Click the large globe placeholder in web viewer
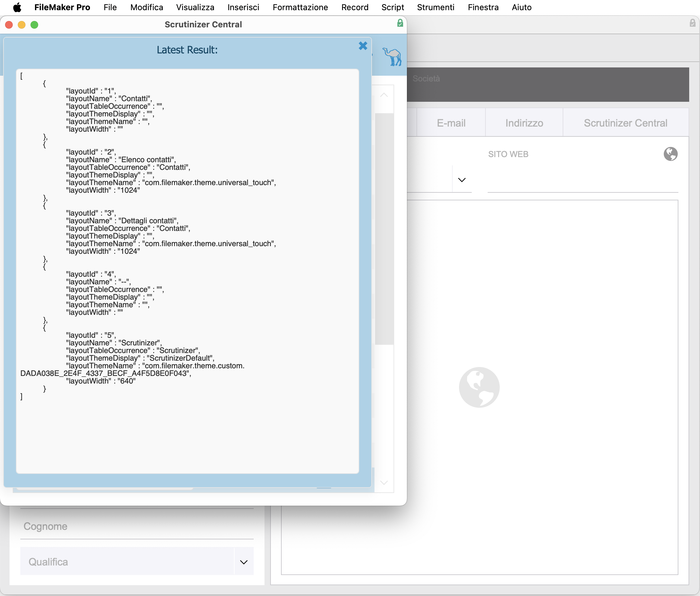The width and height of the screenshot is (700, 596). coord(479,387)
